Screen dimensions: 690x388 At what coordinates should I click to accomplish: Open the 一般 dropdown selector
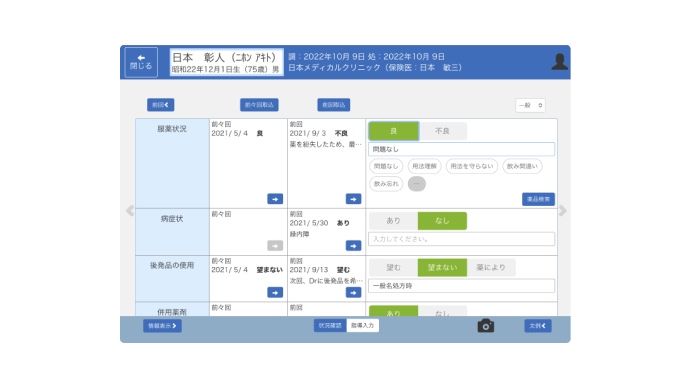(x=530, y=105)
